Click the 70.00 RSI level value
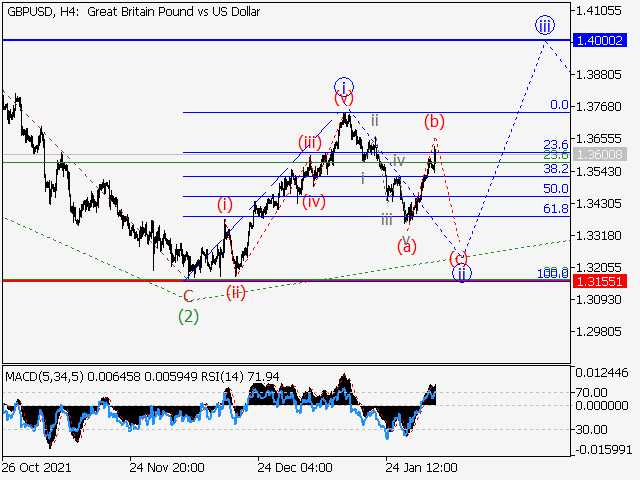The height and width of the screenshot is (480, 640). pyautogui.click(x=591, y=393)
